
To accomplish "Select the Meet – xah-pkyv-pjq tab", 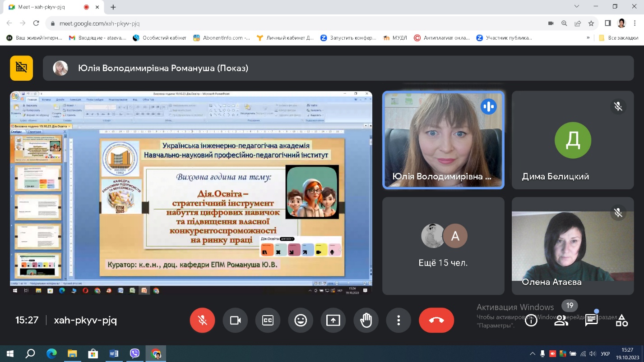I will pos(53,7).
